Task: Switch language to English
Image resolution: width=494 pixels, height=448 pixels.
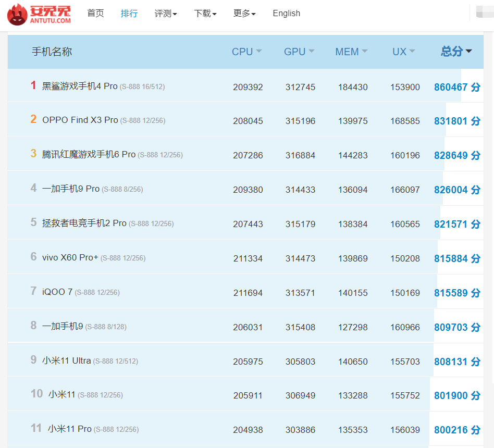Action: click(287, 13)
